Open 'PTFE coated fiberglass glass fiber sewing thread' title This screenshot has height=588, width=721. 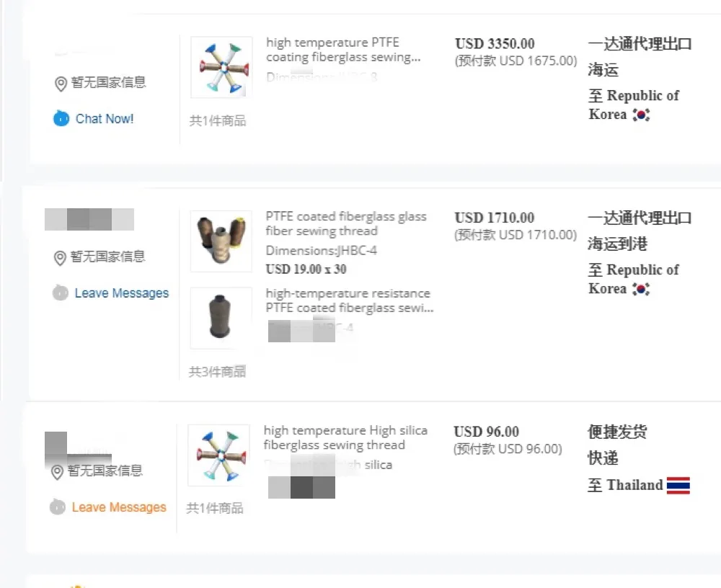point(345,223)
